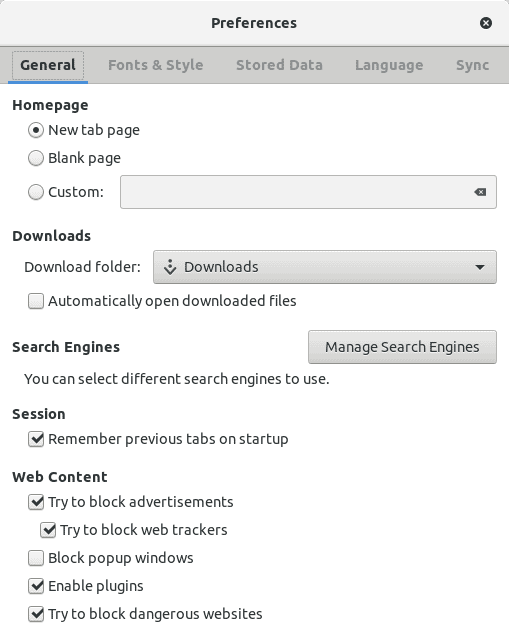Screen dimensions: 509x644
Task: Focus the Custom homepage URL text field
Action: [x=296, y=192]
